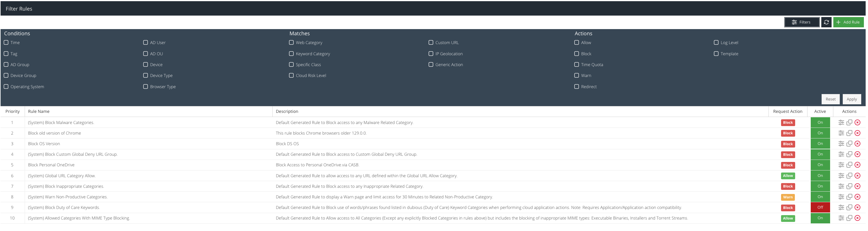Screen dimensions: 868x231
Task: Collapse the Filters panel
Action: coord(801,22)
